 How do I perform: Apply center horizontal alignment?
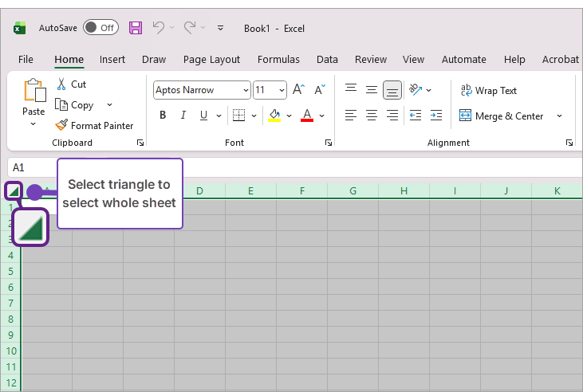point(372,116)
